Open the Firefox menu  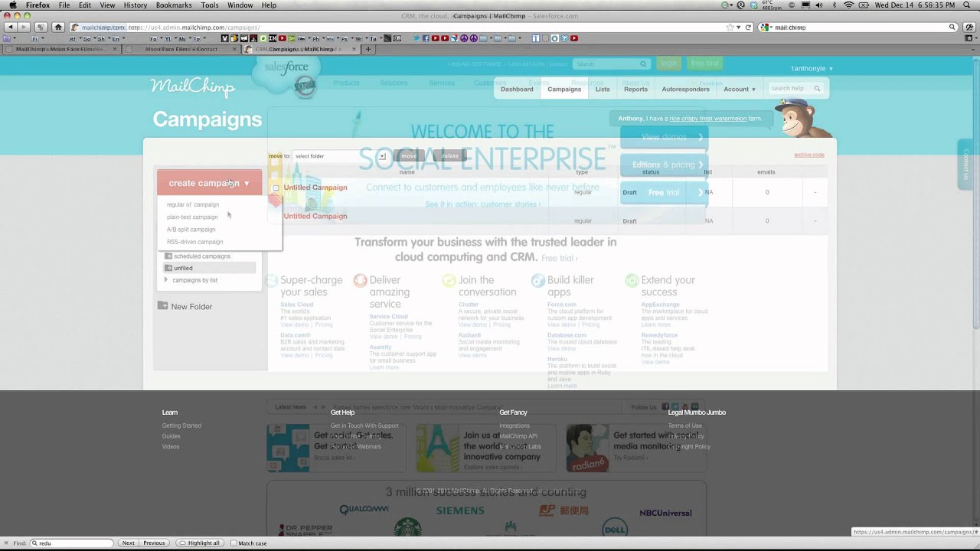(38, 5)
